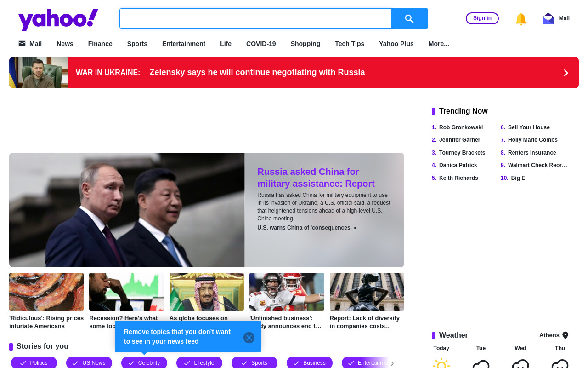
Task: Open Life in the navigation bar
Action: click(226, 44)
